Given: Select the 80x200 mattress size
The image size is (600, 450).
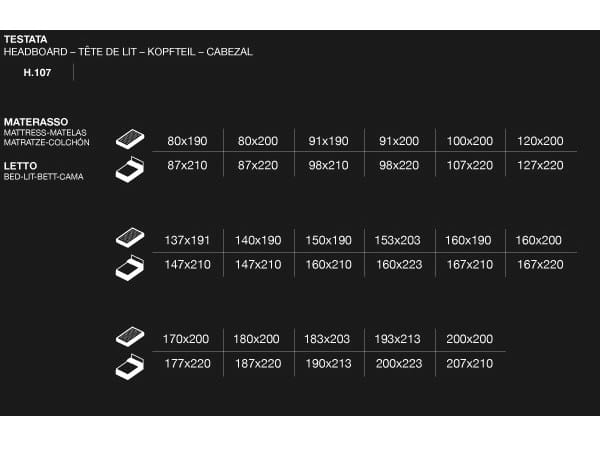Looking at the screenshot, I should 258,141.
